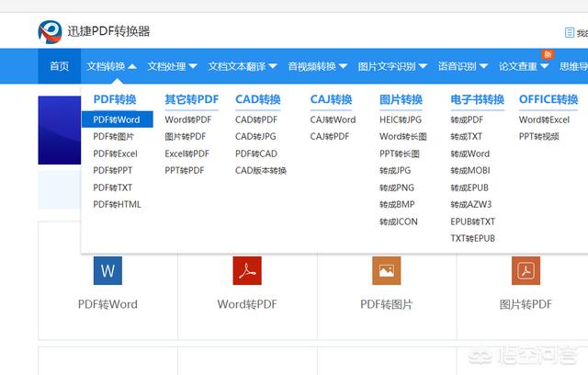Click the PDF icon above 图片转PDF
The image size is (588, 375).
(x=526, y=271)
